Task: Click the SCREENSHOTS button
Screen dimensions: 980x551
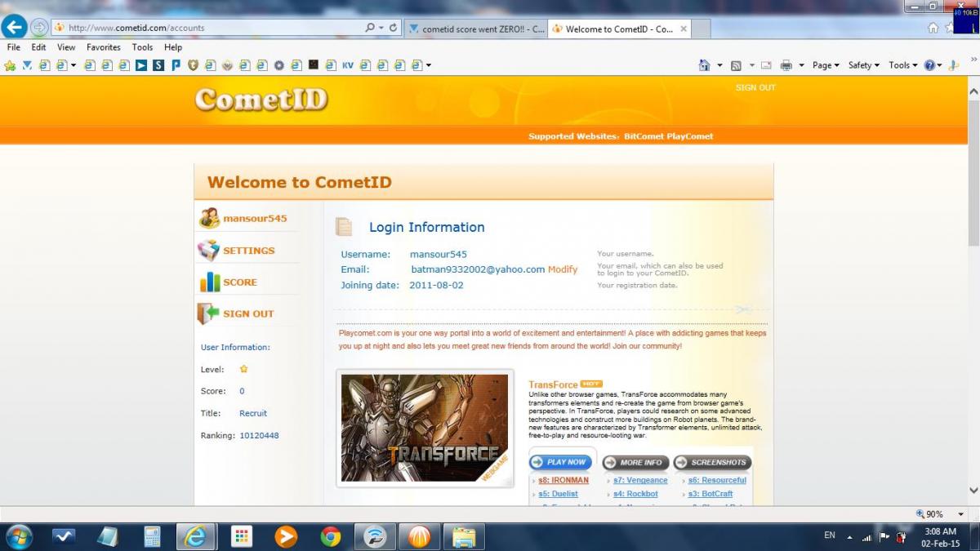Action: [x=712, y=462]
